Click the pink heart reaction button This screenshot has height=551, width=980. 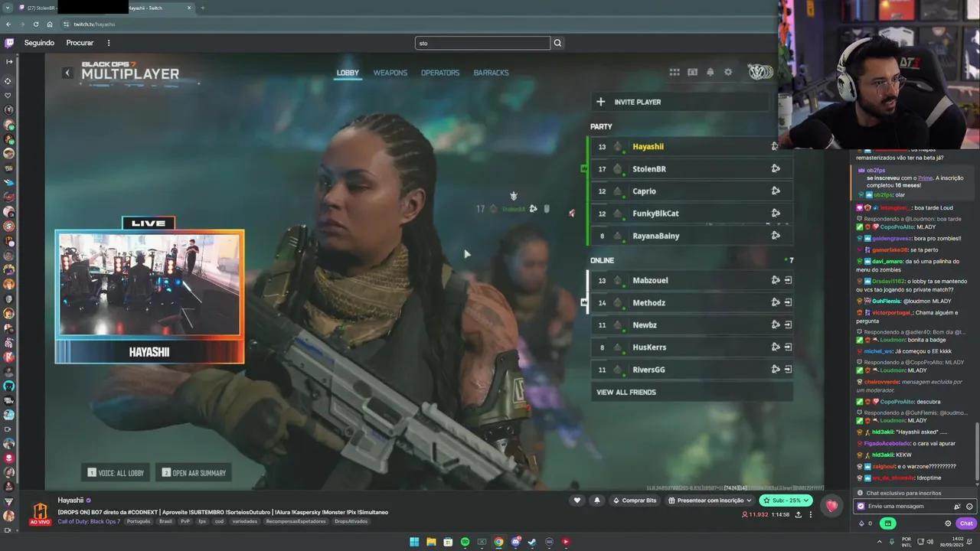tap(831, 505)
